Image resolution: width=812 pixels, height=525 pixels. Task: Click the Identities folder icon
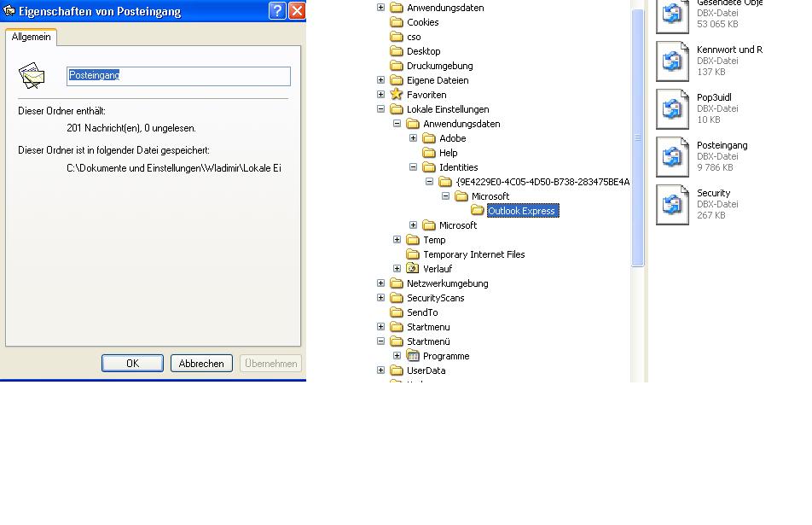pyautogui.click(x=429, y=166)
